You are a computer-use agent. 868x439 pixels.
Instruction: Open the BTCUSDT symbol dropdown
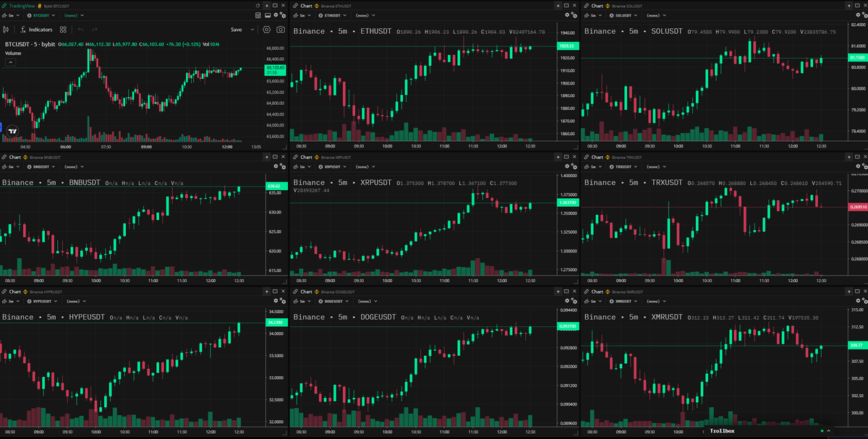pyautogui.click(x=41, y=15)
